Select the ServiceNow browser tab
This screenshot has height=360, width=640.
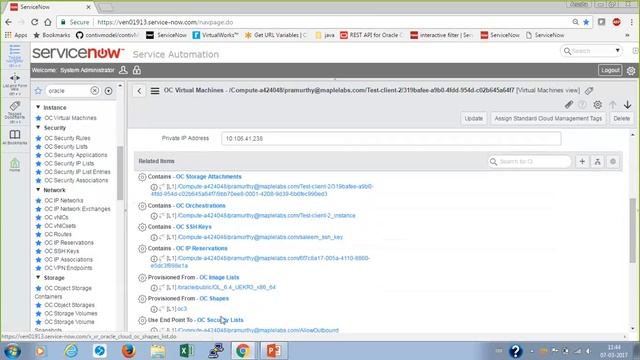pyautogui.click(x=49, y=7)
